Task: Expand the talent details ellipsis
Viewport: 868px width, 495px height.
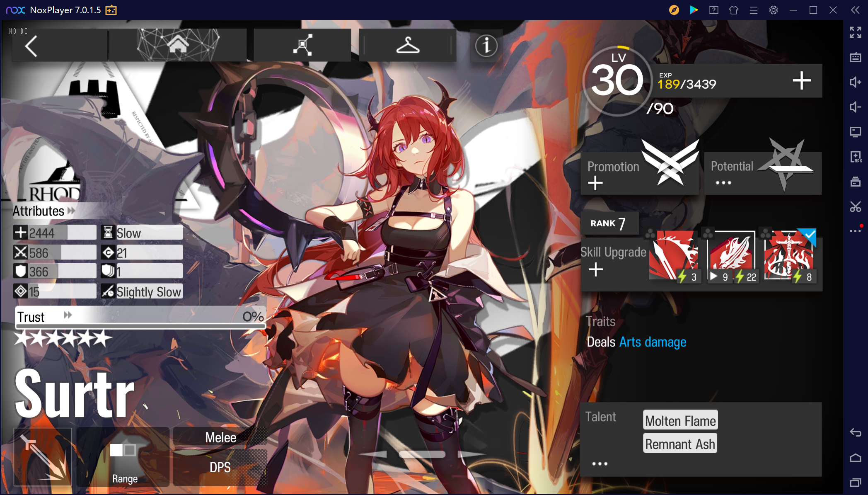Action: pyautogui.click(x=600, y=463)
